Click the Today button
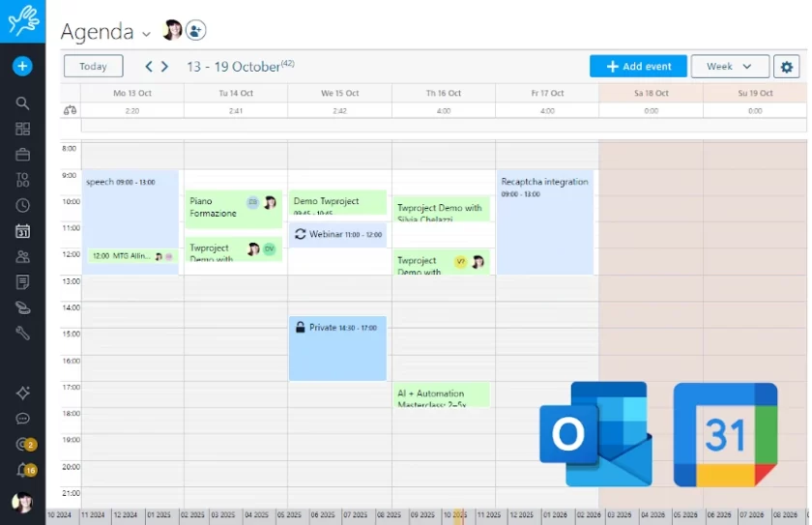This screenshot has width=812, height=525. pos(93,67)
